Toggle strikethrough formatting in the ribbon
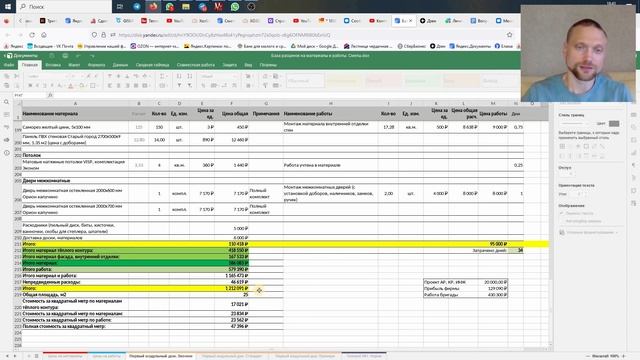 (x=52, y=86)
